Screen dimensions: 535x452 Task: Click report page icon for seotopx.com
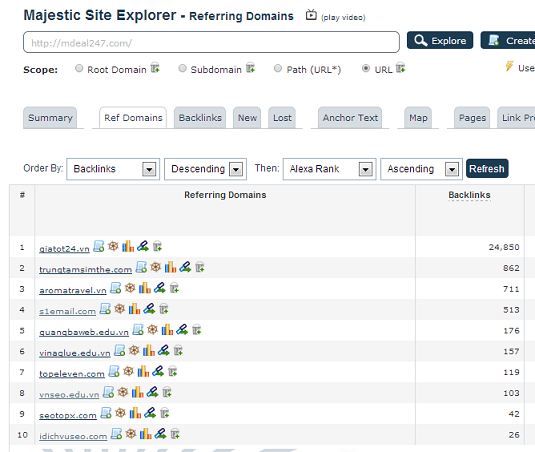106,413
